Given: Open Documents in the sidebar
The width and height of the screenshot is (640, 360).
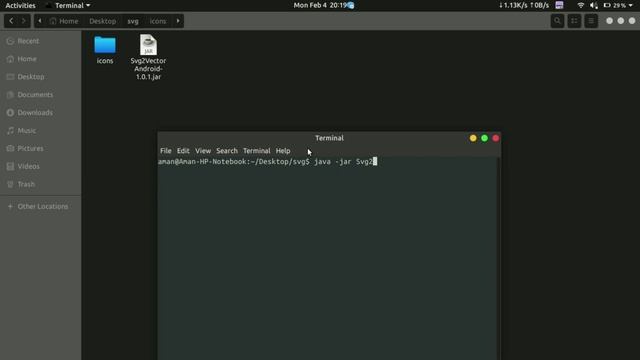Looking at the screenshot, I should (40, 95).
